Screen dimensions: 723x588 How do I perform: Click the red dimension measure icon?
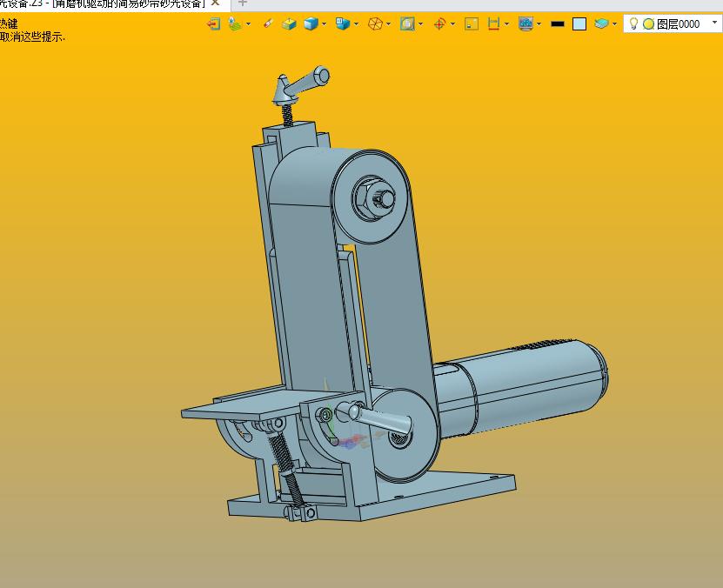tap(494, 23)
